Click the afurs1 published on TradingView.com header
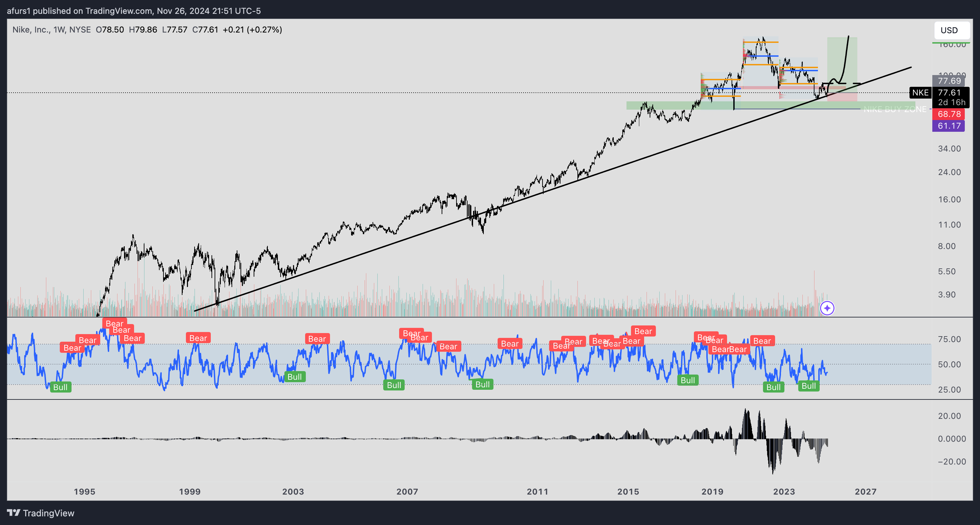Image resolution: width=980 pixels, height=525 pixels. (134, 11)
